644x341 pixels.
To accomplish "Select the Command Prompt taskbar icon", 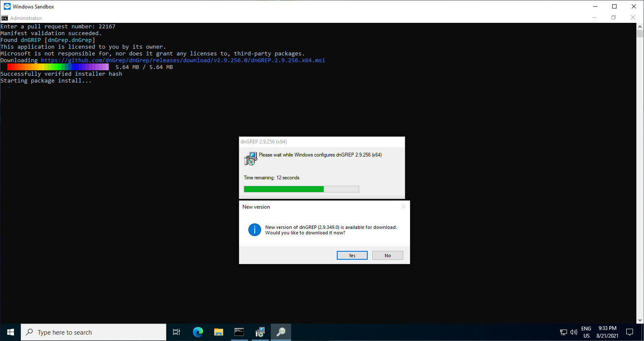I will pyautogui.click(x=239, y=332).
